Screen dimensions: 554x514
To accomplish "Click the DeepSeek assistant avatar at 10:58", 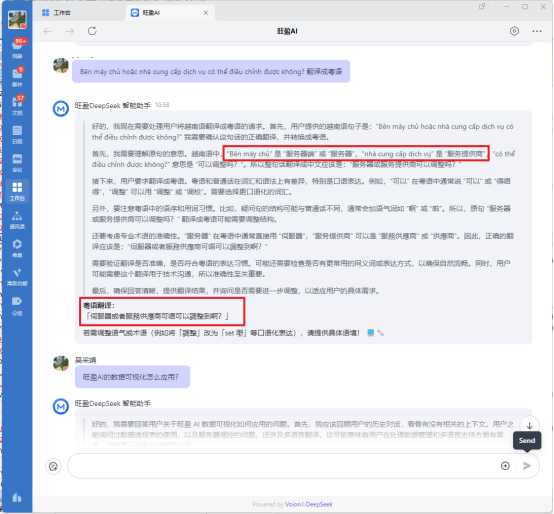I will (61, 108).
